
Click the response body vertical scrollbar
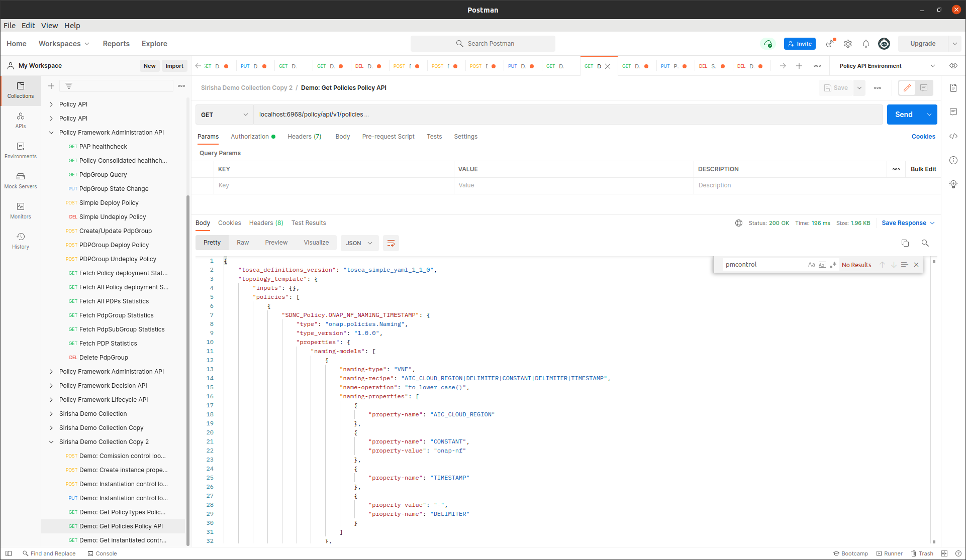[x=934, y=402]
